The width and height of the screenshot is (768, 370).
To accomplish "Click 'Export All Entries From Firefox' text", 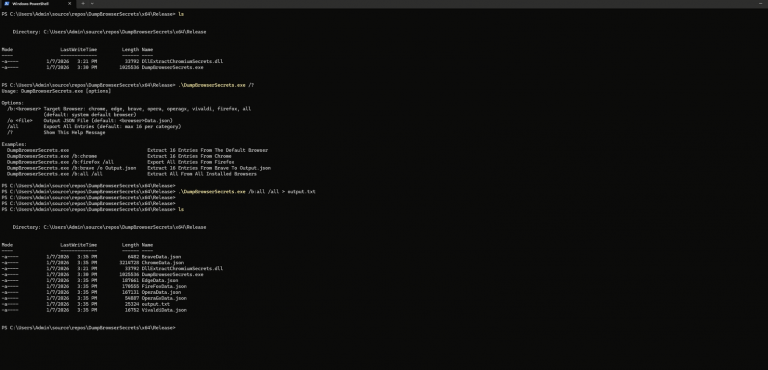I will coord(191,162).
